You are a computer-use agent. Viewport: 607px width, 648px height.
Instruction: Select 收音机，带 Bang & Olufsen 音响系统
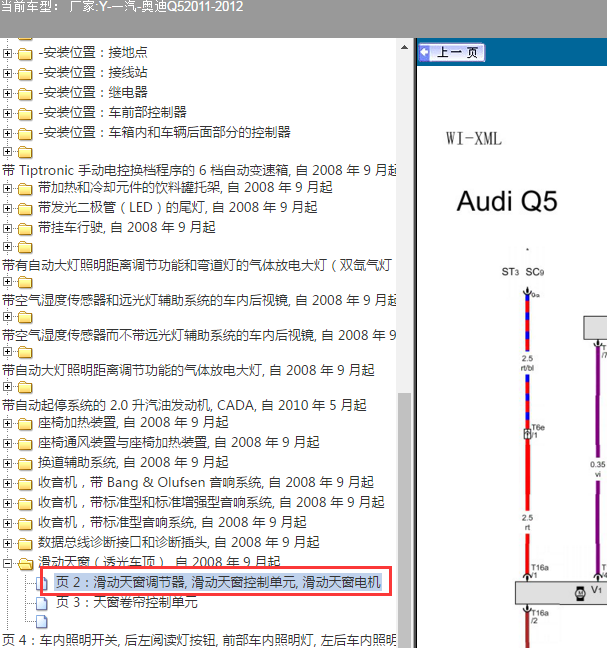point(206,482)
